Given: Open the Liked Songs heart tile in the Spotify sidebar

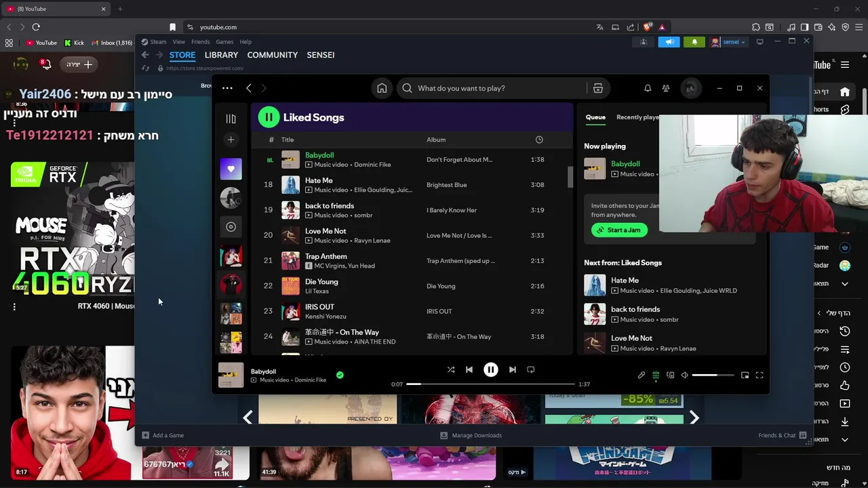Looking at the screenshot, I should pyautogui.click(x=231, y=169).
